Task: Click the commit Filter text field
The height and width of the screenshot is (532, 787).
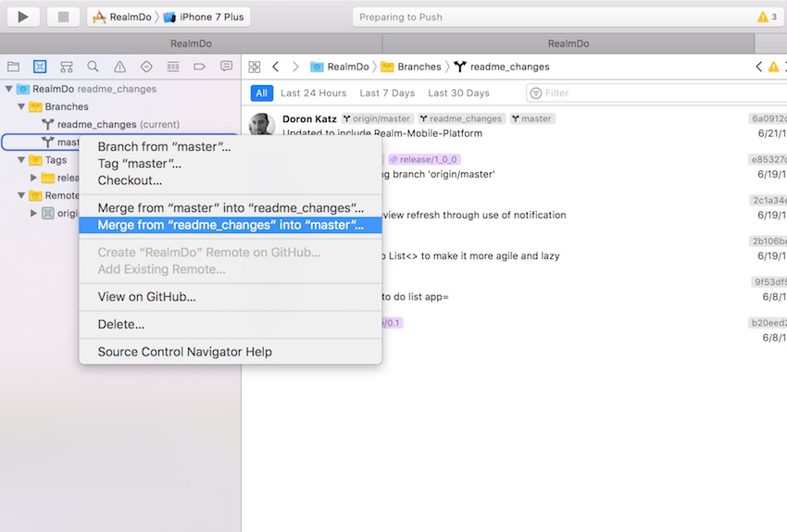Action: click(x=656, y=93)
